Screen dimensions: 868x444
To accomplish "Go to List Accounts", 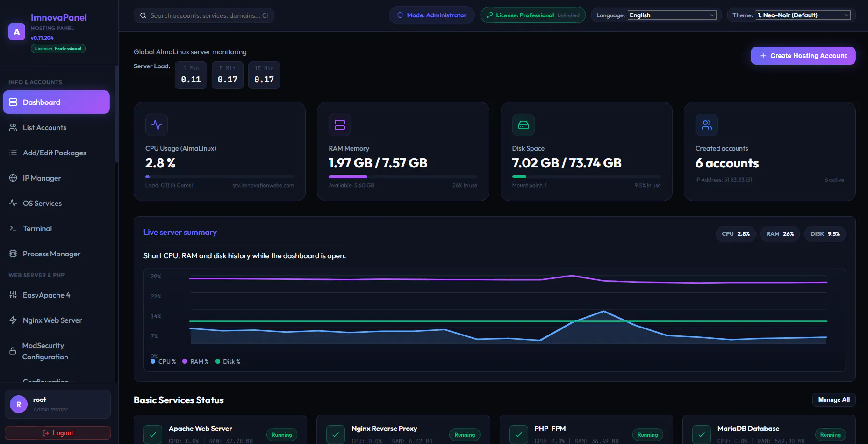I will click(x=56, y=127).
